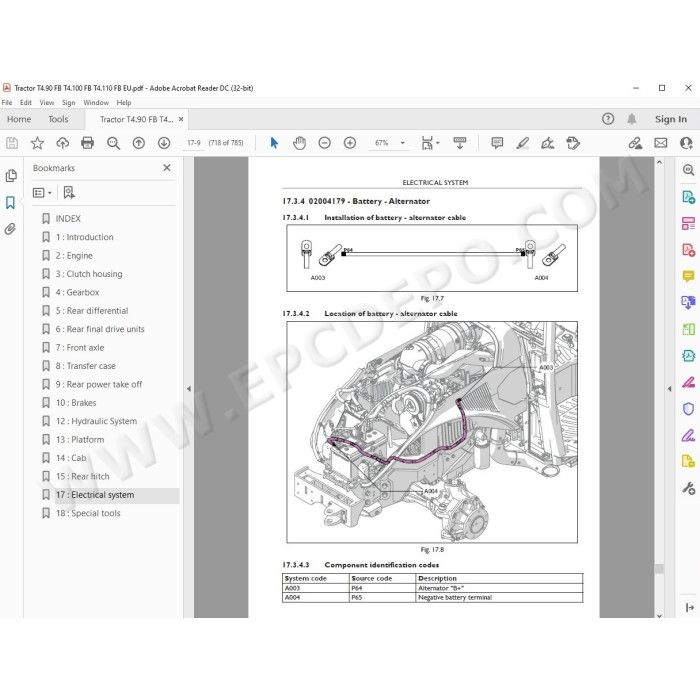
Task: Toggle the Bookmarks panel icon
Action: [10, 202]
